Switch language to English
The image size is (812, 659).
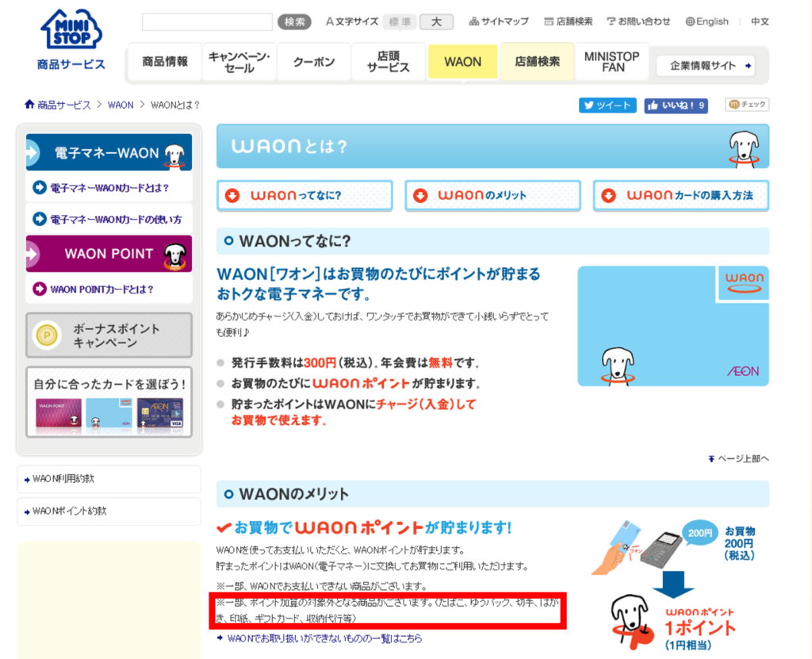pyautogui.click(x=707, y=21)
